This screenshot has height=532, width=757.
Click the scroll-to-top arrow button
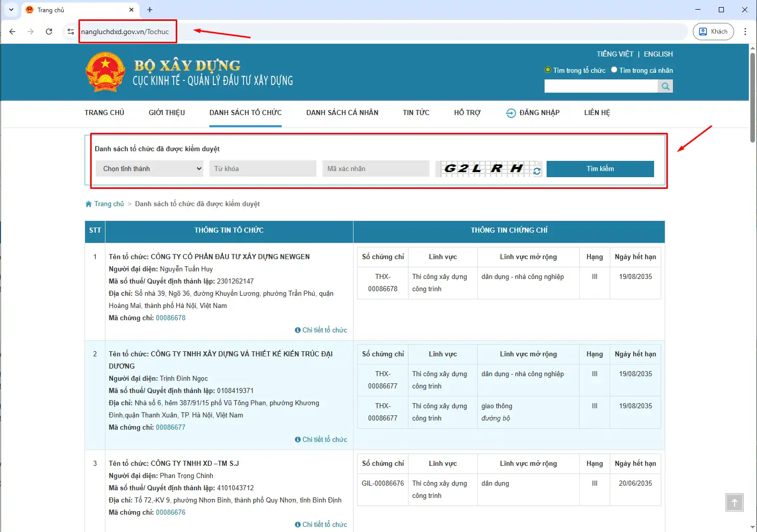click(x=734, y=502)
